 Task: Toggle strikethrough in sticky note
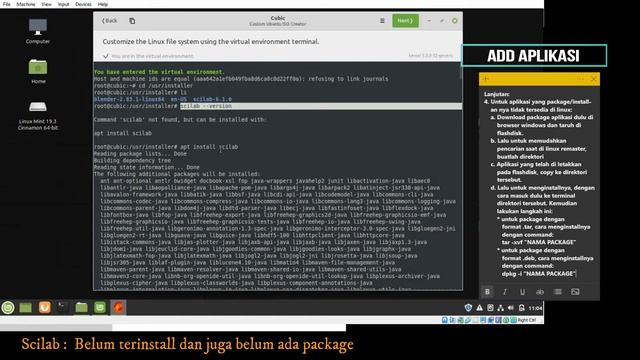[x=540, y=291]
